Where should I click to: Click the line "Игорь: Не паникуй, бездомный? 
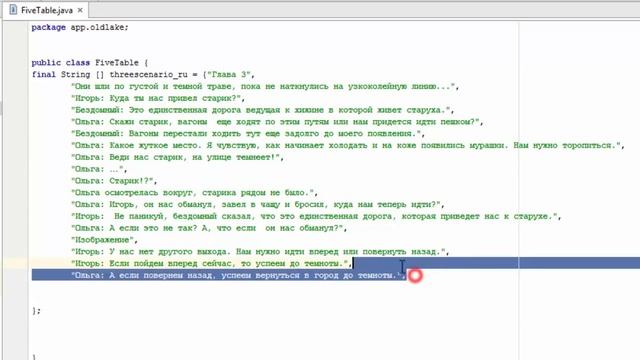click(316, 216)
